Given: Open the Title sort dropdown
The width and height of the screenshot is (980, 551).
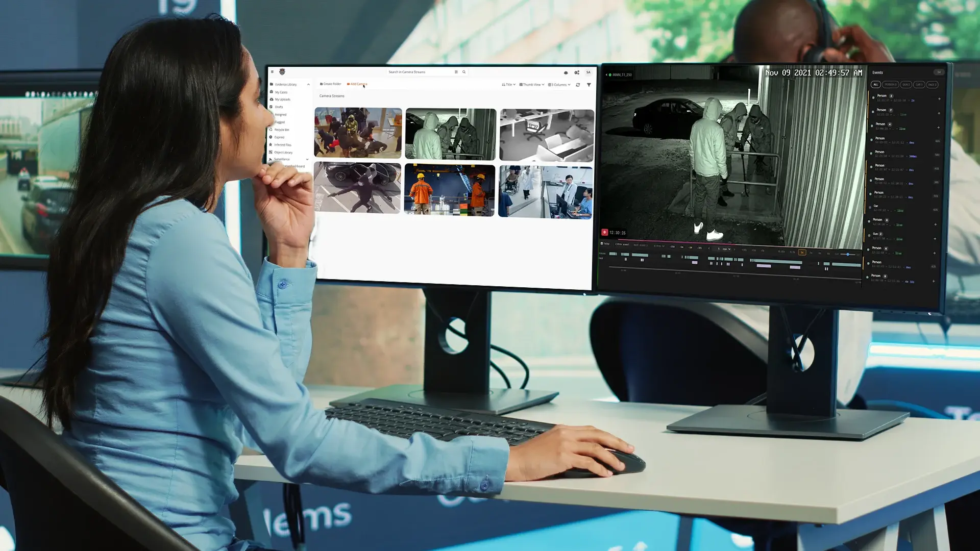Looking at the screenshot, I should [509, 85].
